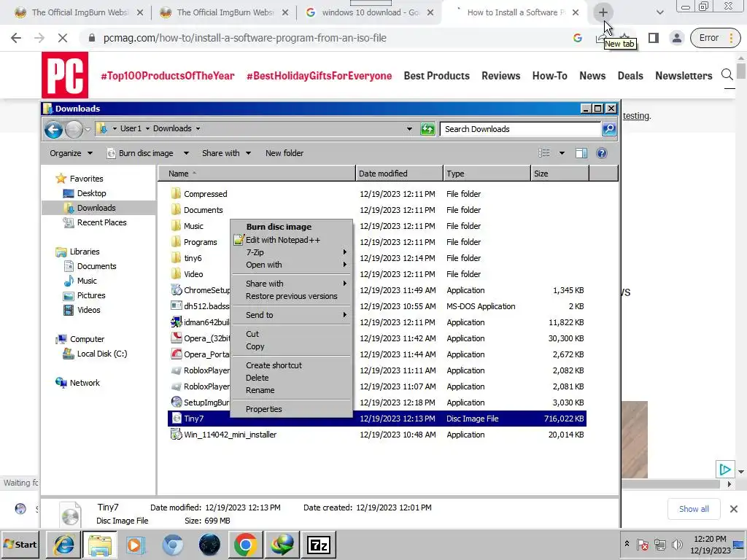Expand the Downloads breadcrumb arrow in address bar
The height and width of the screenshot is (560, 747).
point(198,128)
